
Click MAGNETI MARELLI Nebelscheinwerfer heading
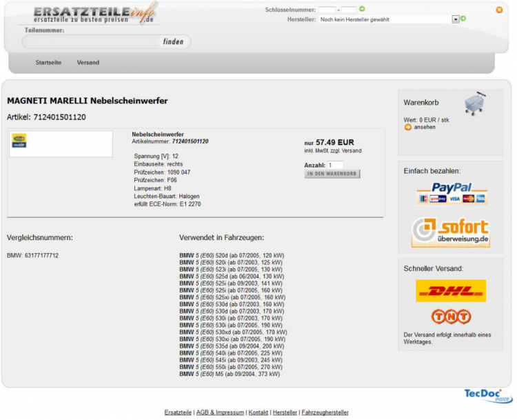(88, 101)
